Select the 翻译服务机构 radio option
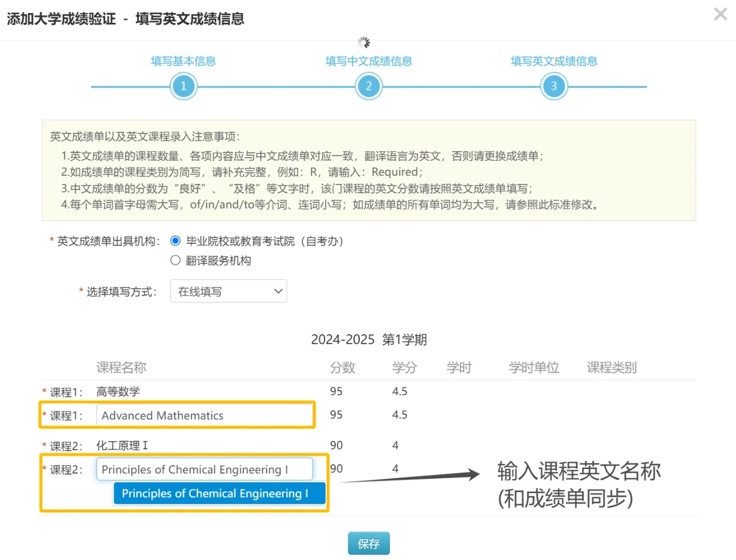This screenshot has height=560, width=736. point(176,260)
